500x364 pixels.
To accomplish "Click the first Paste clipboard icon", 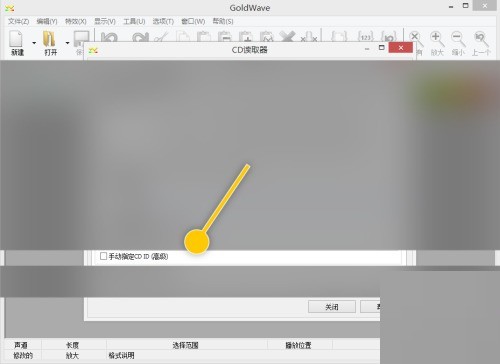I will (204, 37).
